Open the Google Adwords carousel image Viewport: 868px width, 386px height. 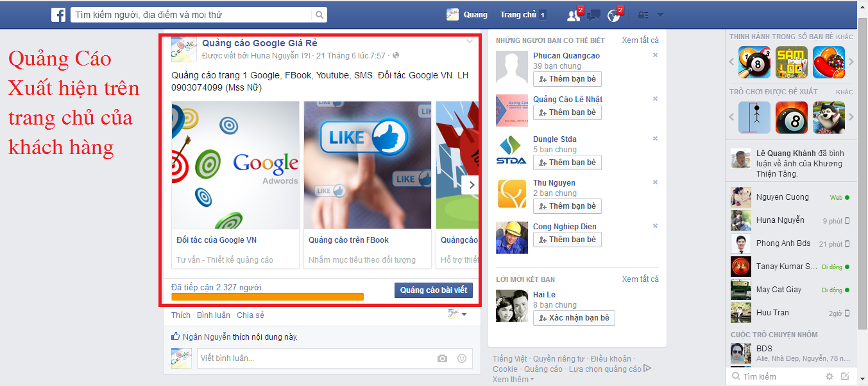(235, 165)
